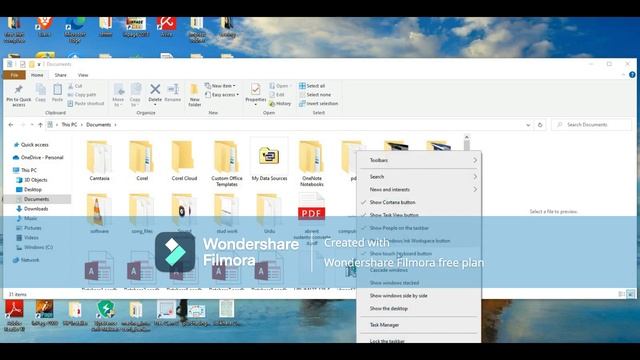This screenshot has width=640, height=360.
Task: Click the Properties icon
Action: [x=256, y=89]
